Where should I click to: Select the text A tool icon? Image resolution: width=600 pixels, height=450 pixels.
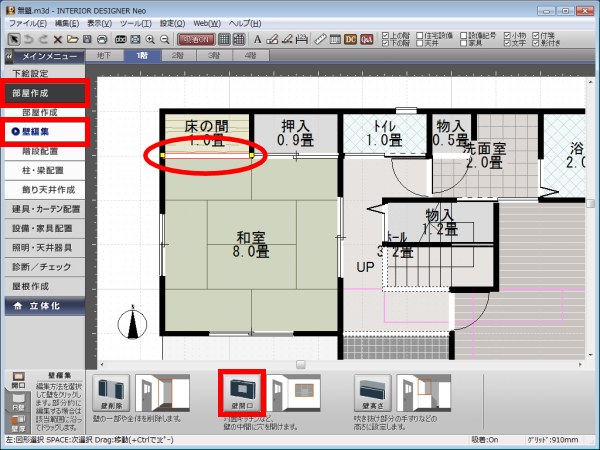258,39
